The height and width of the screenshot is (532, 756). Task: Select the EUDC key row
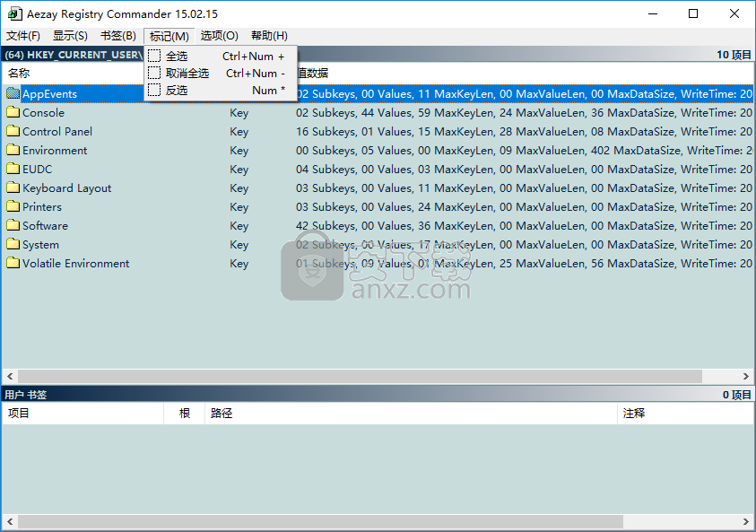point(378,169)
